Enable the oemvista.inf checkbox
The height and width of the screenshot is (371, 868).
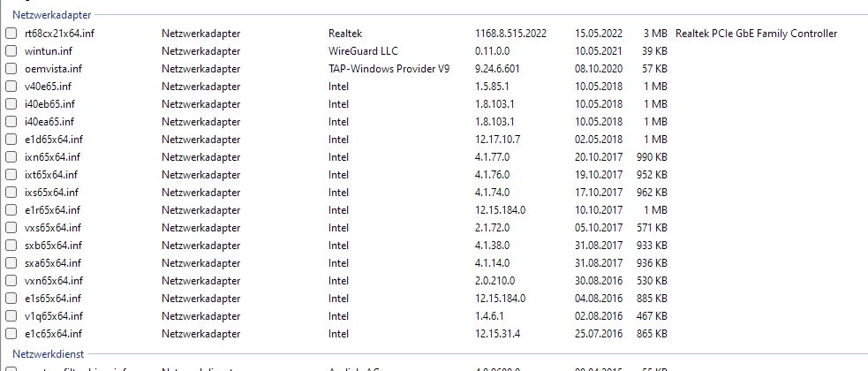11,69
